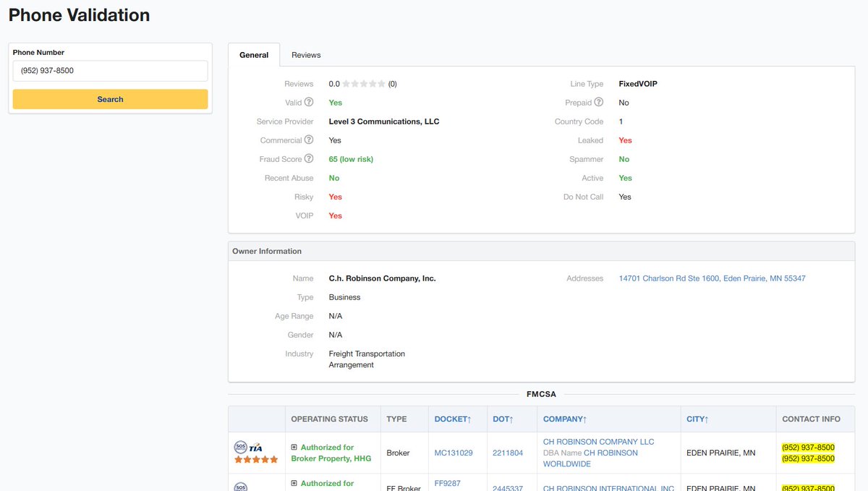Click the red Yes value for Leaked

[626, 140]
